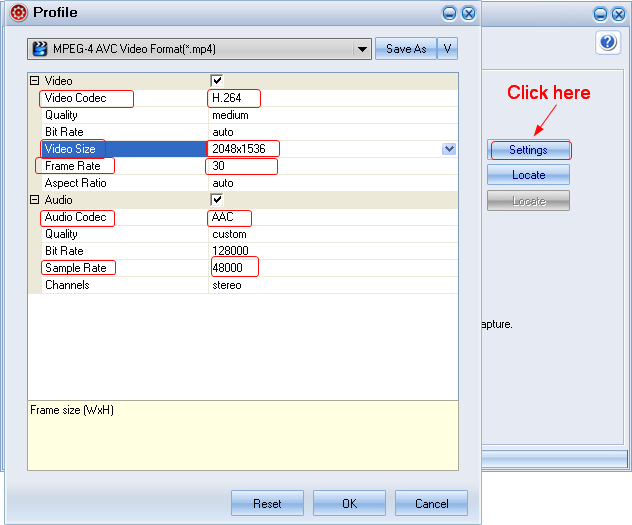Minimize the background window
The height and width of the screenshot is (525, 632).
coord(600,14)
